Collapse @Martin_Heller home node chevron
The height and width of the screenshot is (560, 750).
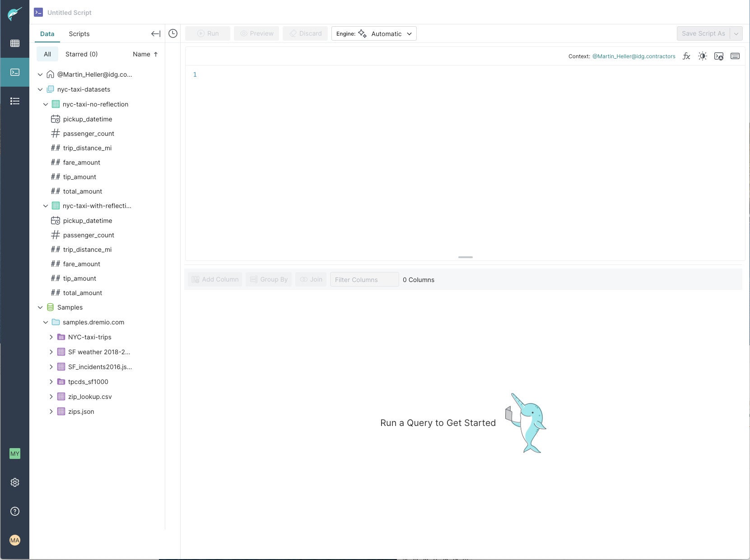coord(40,74)
